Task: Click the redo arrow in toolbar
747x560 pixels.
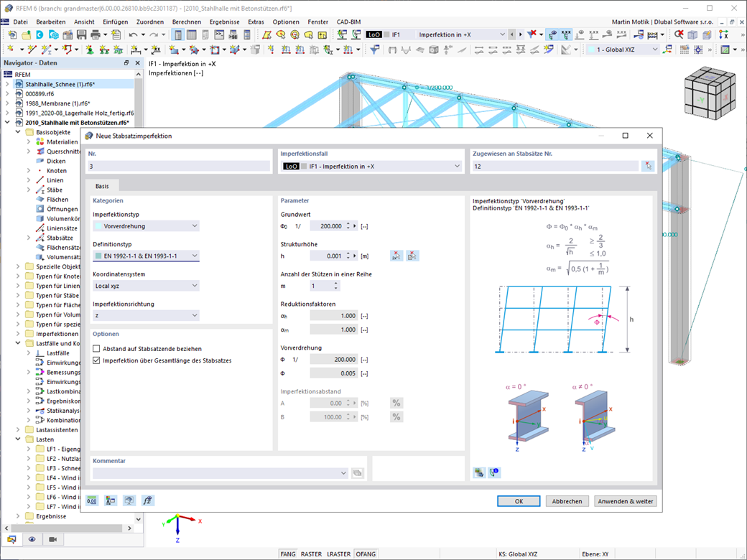Action: (154, 34)
